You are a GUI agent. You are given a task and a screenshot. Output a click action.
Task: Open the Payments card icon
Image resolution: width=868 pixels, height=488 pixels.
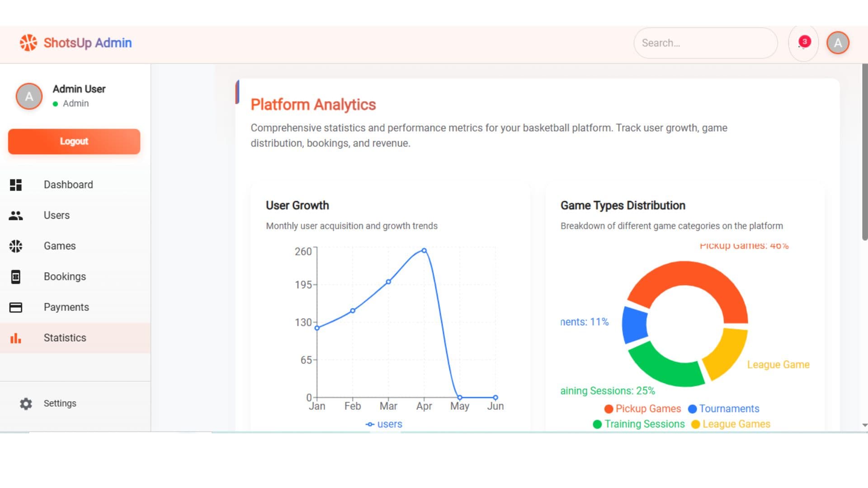[16, 307]
